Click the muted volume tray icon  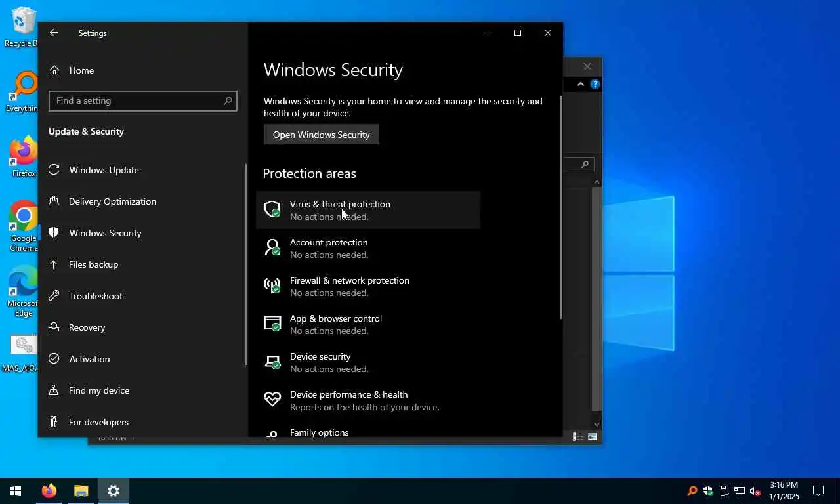pyautogui.click(x=755, y=491)
